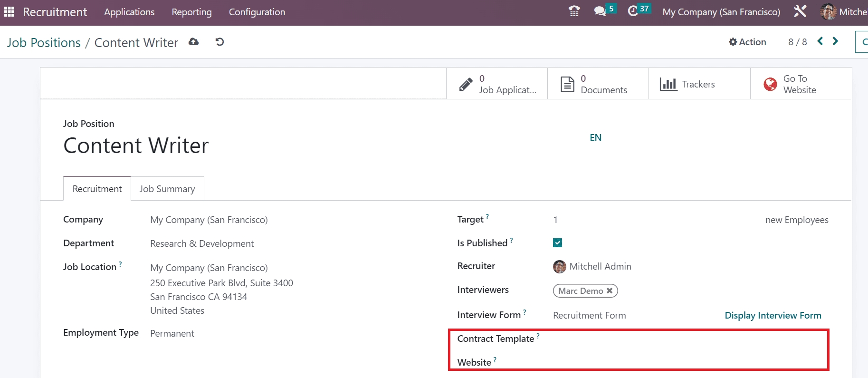868x378 pixels.
Task: Go to next record arrow
Action: (x=835, y=41)
